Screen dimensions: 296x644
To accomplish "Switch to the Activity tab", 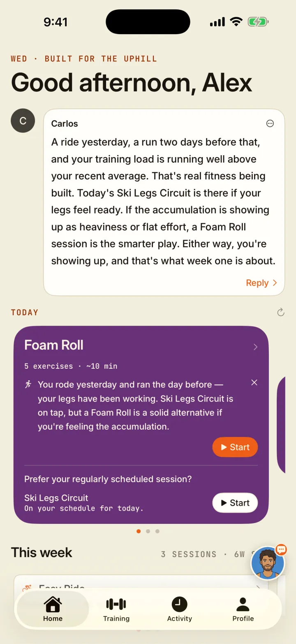I will 180,609.
